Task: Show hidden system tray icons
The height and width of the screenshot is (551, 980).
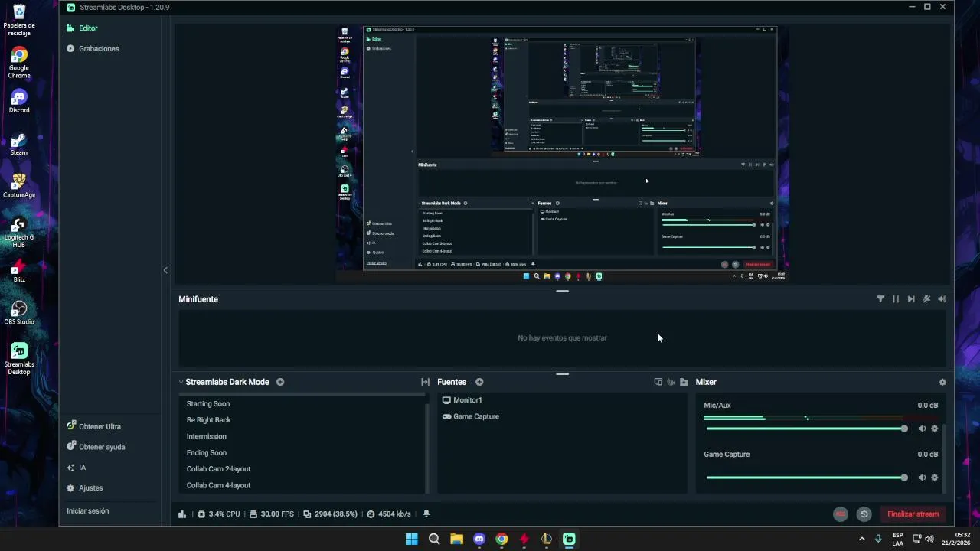Action: 862,539
